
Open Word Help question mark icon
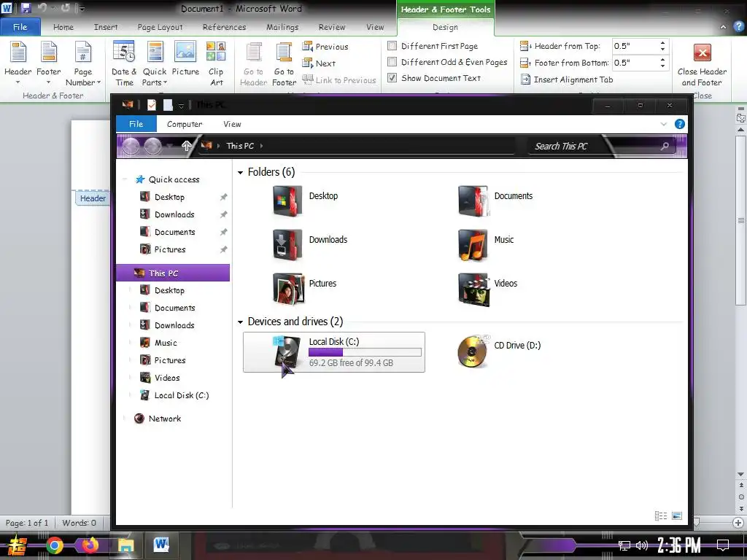click(738, 27)
